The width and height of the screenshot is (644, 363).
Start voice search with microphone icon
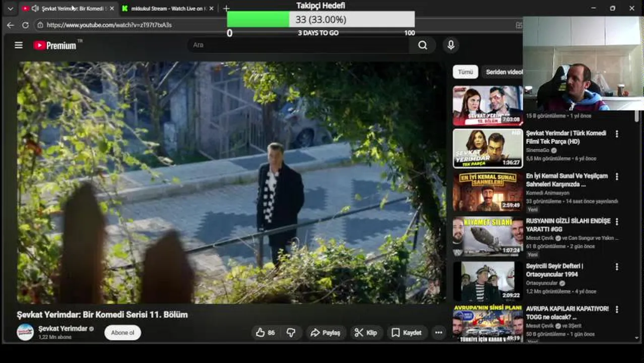tap(451, 45)
